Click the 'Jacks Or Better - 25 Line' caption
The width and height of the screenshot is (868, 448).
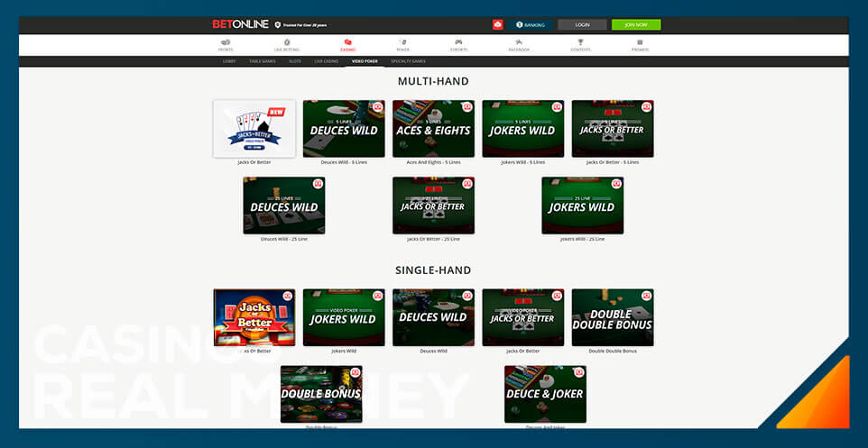433,240
